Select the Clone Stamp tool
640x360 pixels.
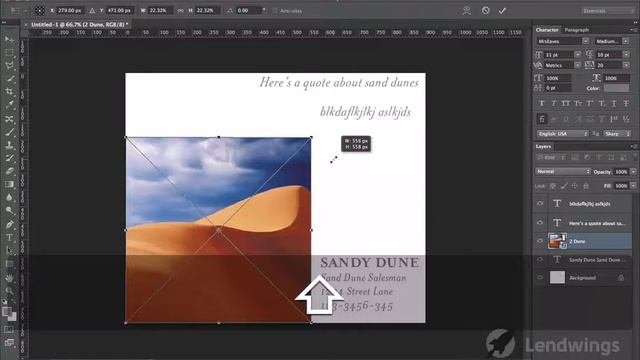pos(9,145)
